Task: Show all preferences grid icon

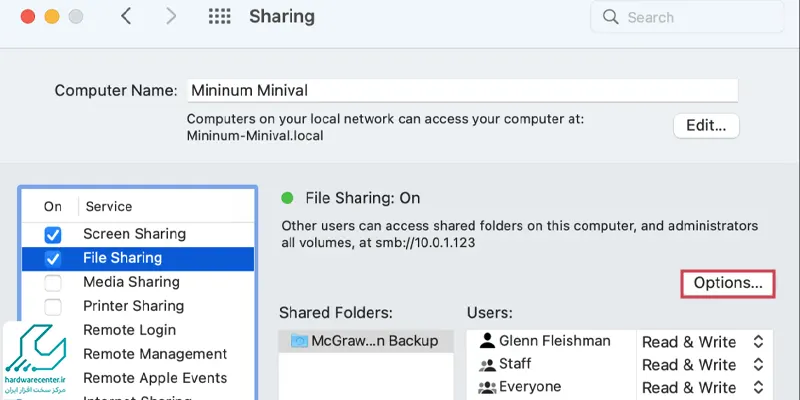Action: tap(219, 17)
